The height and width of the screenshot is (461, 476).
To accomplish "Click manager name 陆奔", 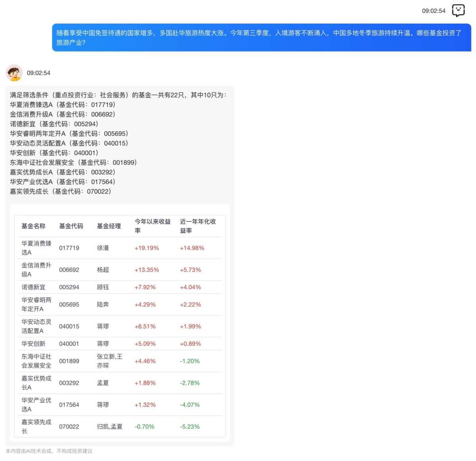I will pyautogui.click(x=103, y=305).
